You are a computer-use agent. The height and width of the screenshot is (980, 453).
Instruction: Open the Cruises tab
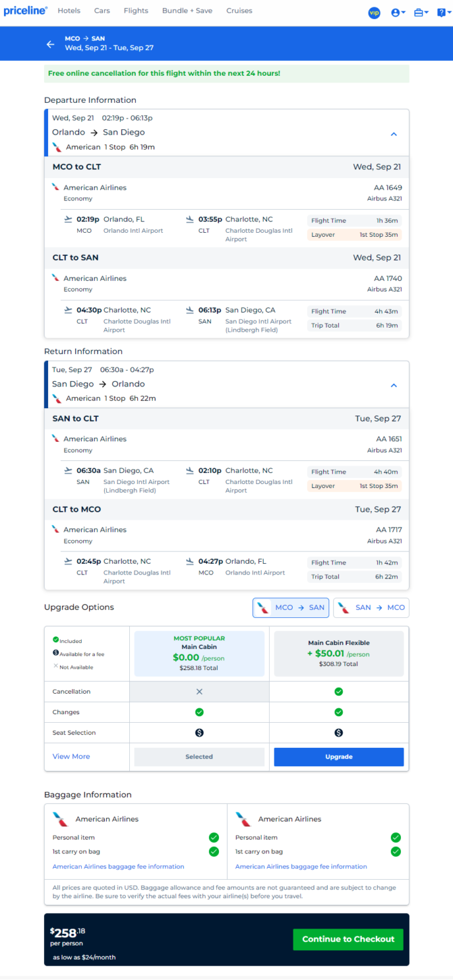point(239,11)
